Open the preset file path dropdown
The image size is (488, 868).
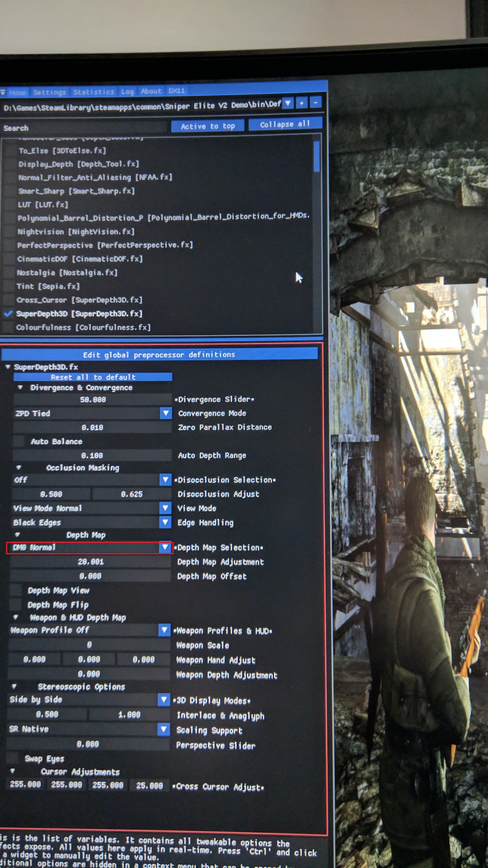(288, 103)
